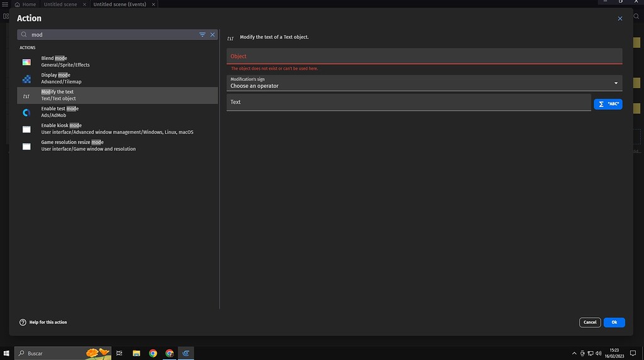644x360 pixels.
Task: Confirm with the Ok button
Action: click(614, 323)
